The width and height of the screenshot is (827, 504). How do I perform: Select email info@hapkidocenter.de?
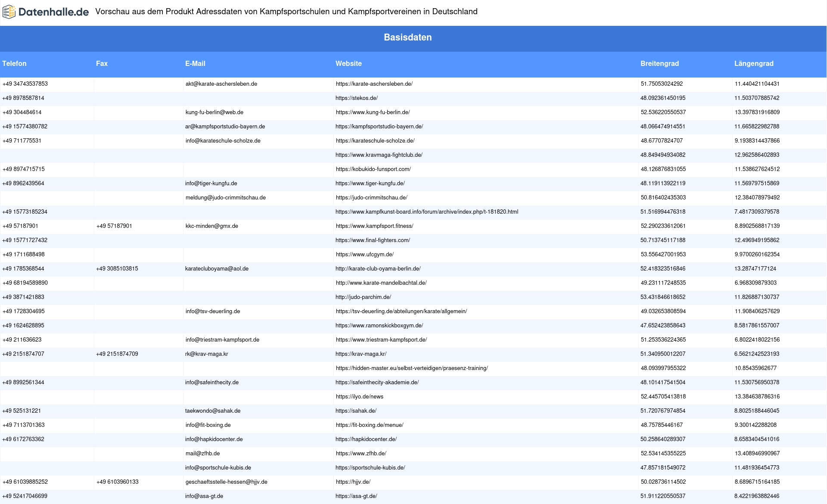214,439
